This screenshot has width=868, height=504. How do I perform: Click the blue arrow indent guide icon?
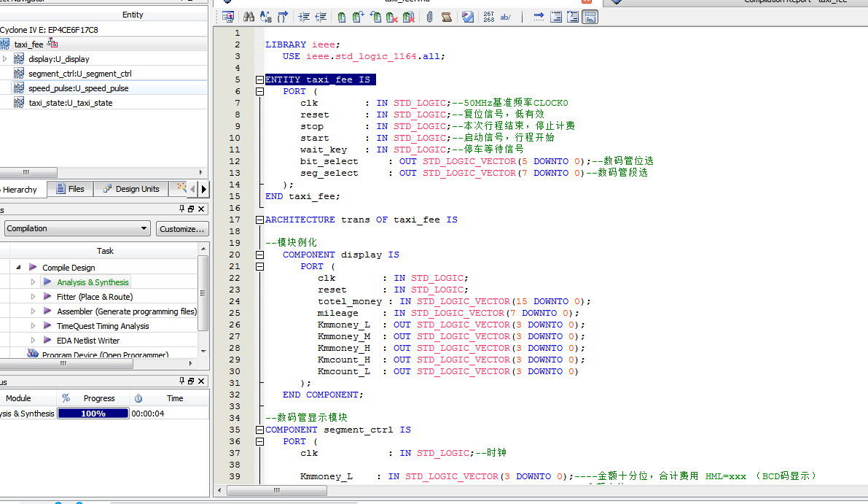539,18
